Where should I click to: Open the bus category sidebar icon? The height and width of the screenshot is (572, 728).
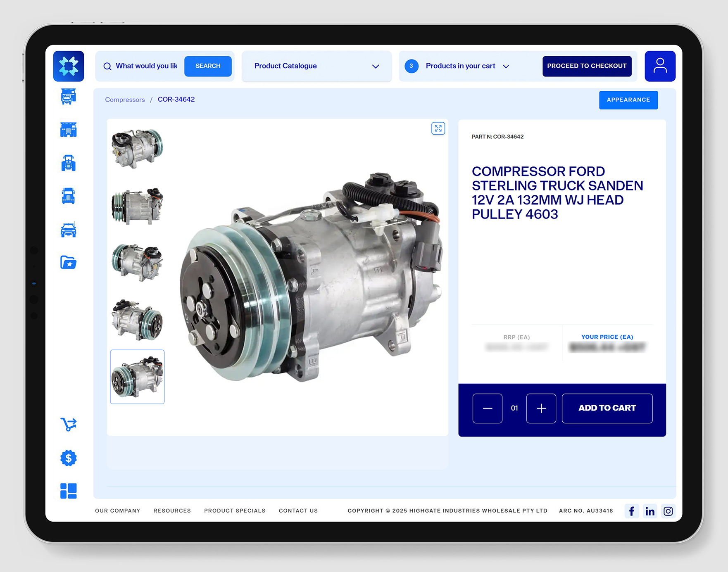tap(69, 130)
